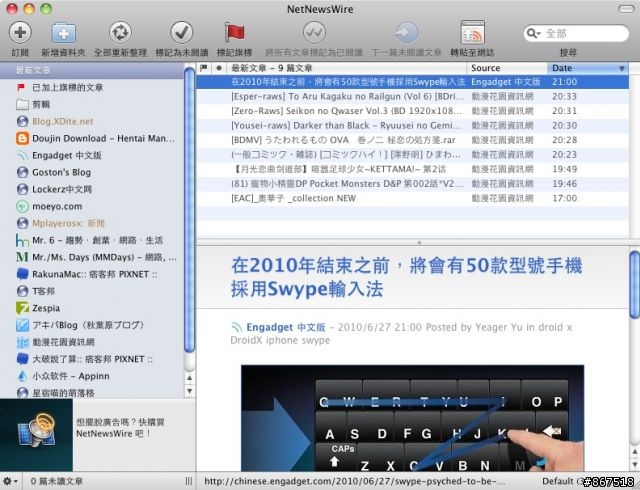Viewport: 640px width, 490px height.
Task: Click the buy NetNewsWire ad text link
Action: click(120, 428)
